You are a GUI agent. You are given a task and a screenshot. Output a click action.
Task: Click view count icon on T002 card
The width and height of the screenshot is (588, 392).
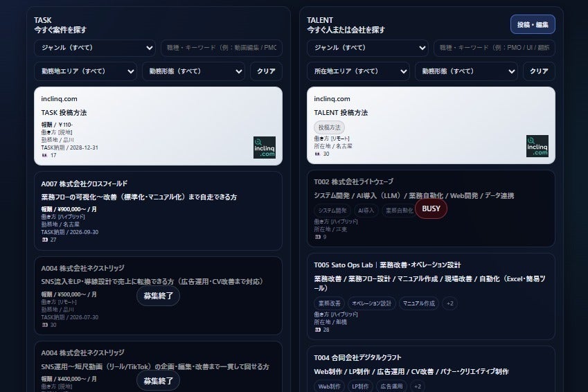coord(318,237)
